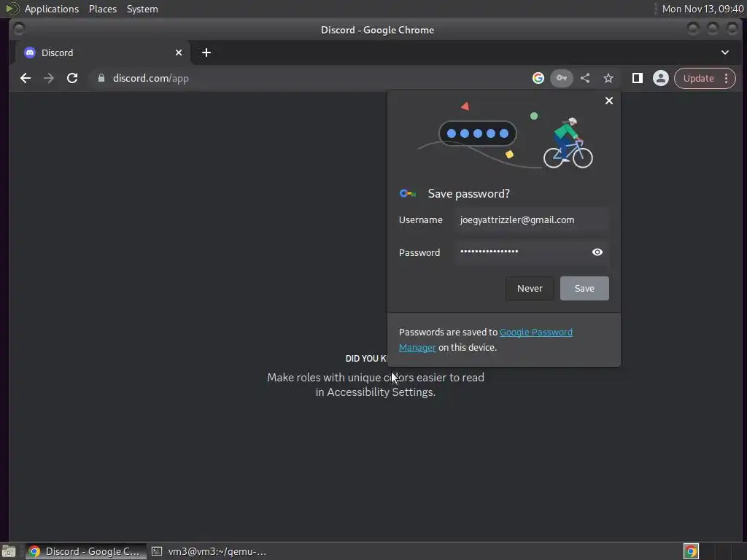Click the show desktop icon in taskbar

coord(9,551)
